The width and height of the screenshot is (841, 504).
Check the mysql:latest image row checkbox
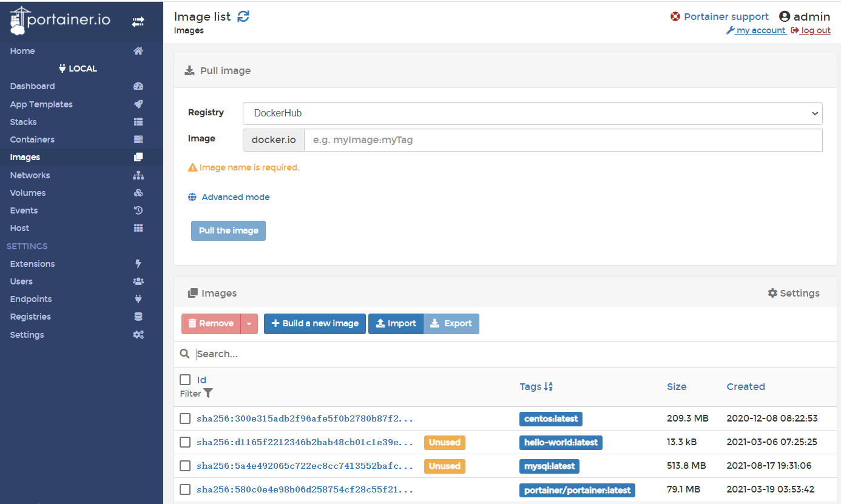(185, 466)
